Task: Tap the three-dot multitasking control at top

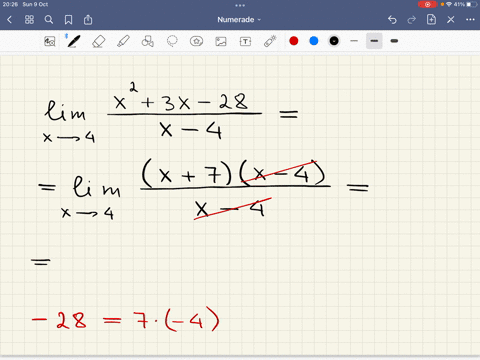Action: pyautogui.click(x=240, y=5)
